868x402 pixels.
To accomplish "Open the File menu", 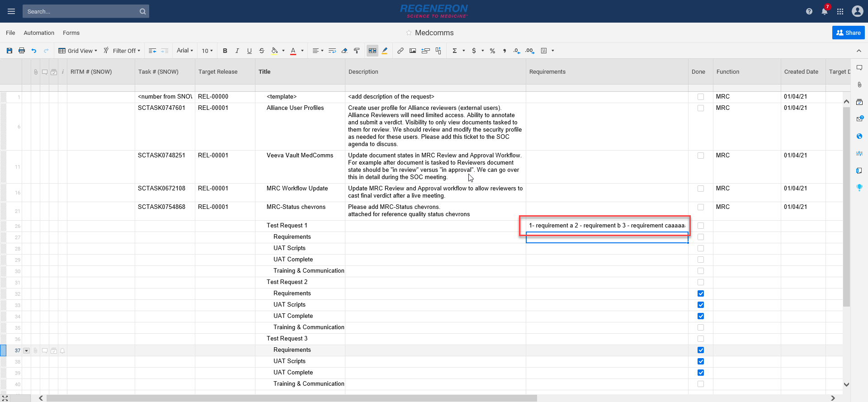I will tap(10, 33).
